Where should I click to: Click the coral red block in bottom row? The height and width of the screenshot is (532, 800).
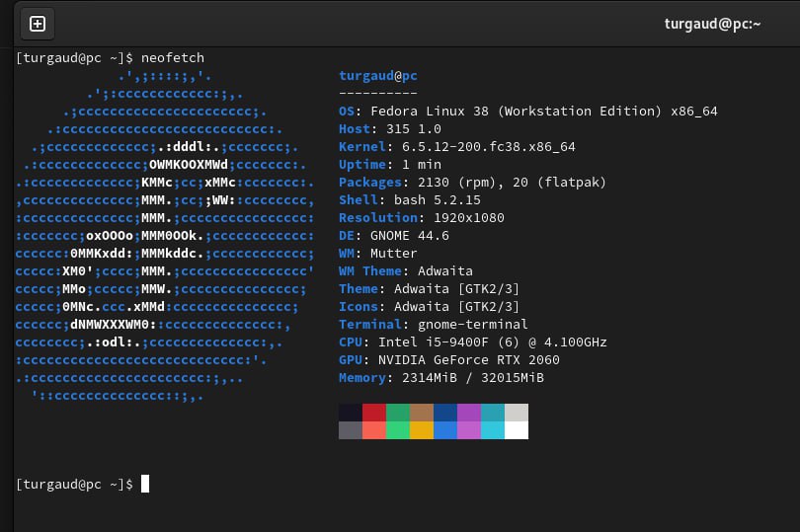point(374,430)
